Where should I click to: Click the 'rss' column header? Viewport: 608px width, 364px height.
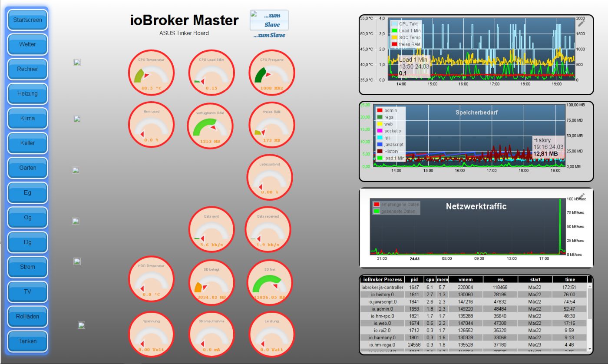(500, 279)
